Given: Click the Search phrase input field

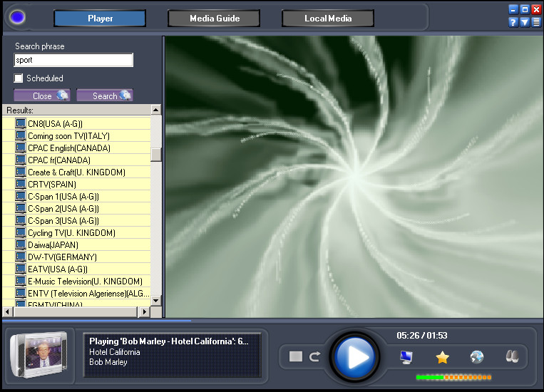Looking at the screenshot, I should point(73,60).
